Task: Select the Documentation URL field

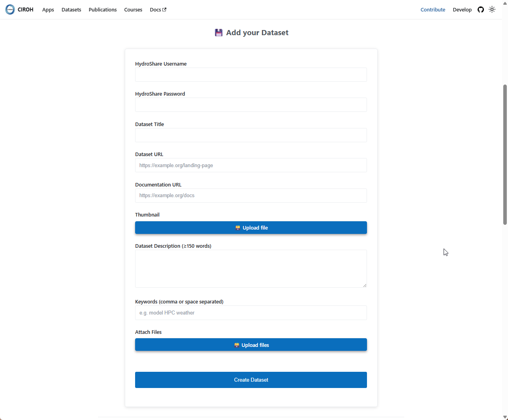Action: pos(251,196)
